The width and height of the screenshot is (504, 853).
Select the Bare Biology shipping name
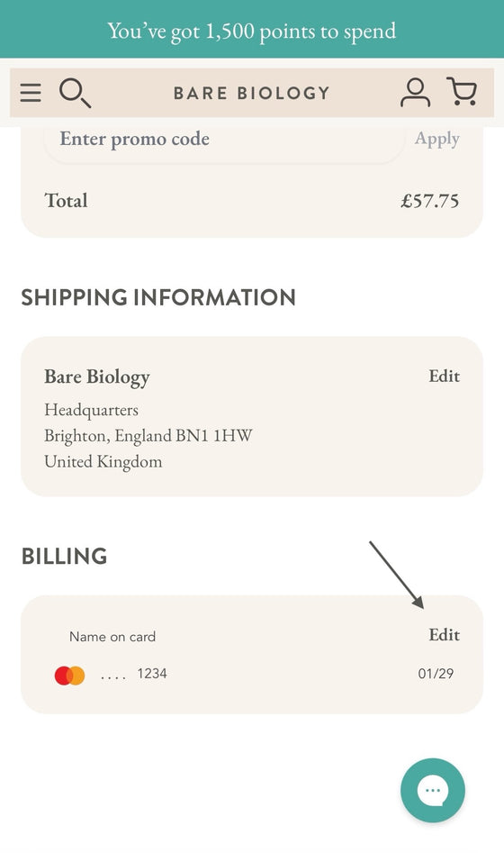point(97,377)
